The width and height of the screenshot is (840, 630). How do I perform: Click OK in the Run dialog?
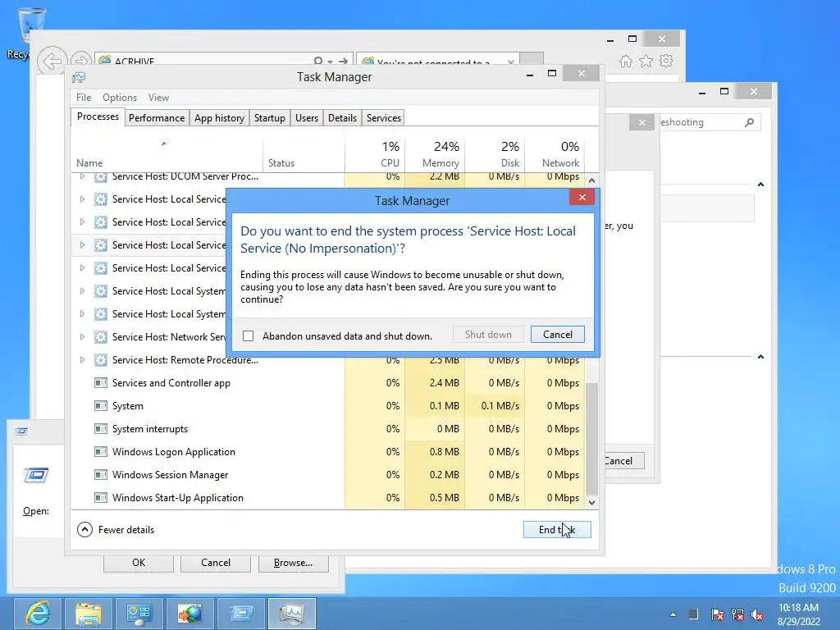coord(138,563)
